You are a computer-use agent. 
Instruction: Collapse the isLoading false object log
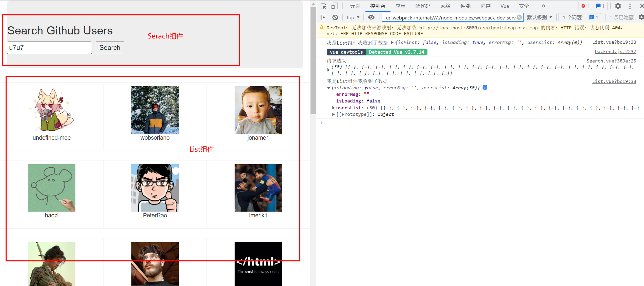tap(328, 88)
